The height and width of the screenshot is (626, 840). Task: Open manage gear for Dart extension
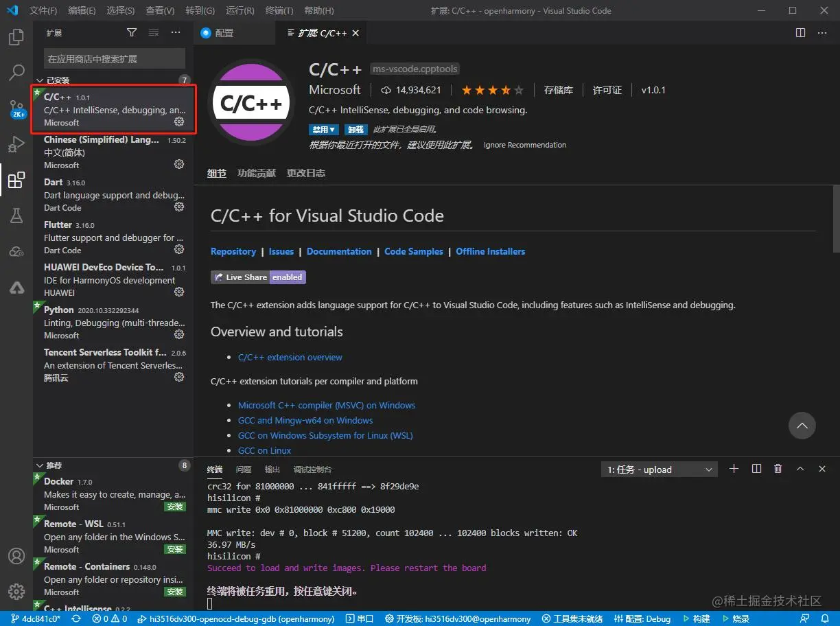click(x=179, y=207)
